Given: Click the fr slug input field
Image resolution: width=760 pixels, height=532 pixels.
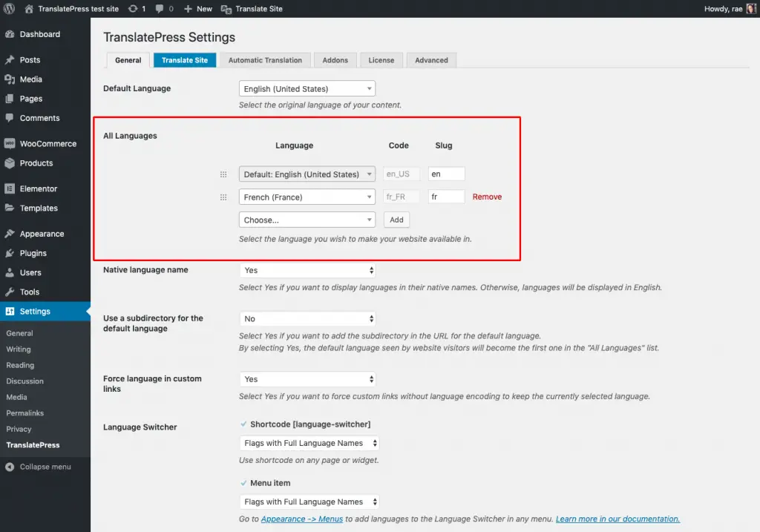Looking at the screenshot, I should [x=446, y=197].
